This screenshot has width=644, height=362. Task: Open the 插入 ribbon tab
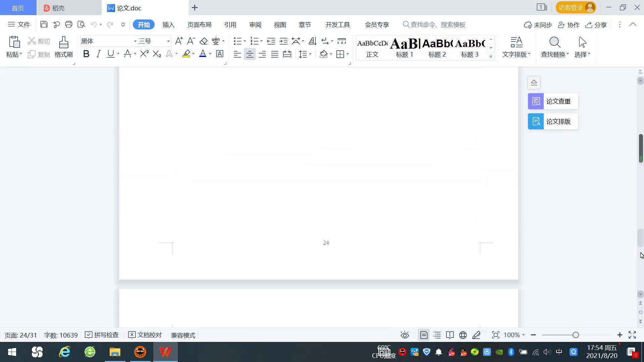tap(168, 25)
